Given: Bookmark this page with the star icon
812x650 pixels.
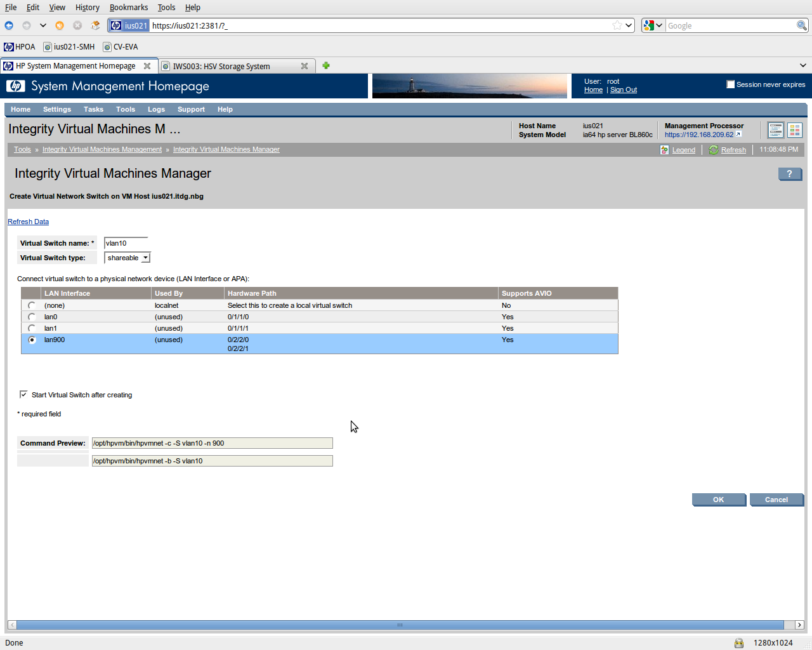Looking at the screenshot, I should pyautogui.click(x=617, y=25).
